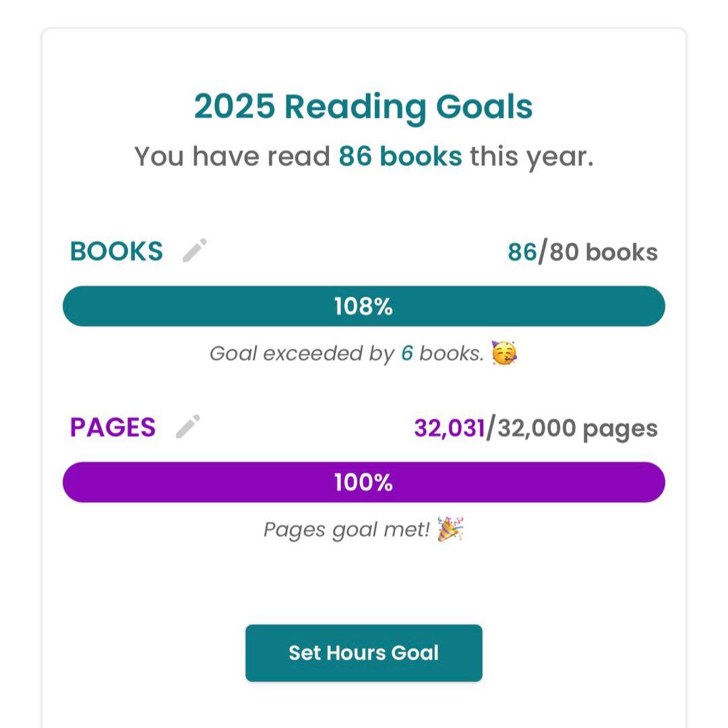Screen dimensions: 728x728
Task: Edit the BOOKS goal with the pencil icon
Action: [195, 250]
